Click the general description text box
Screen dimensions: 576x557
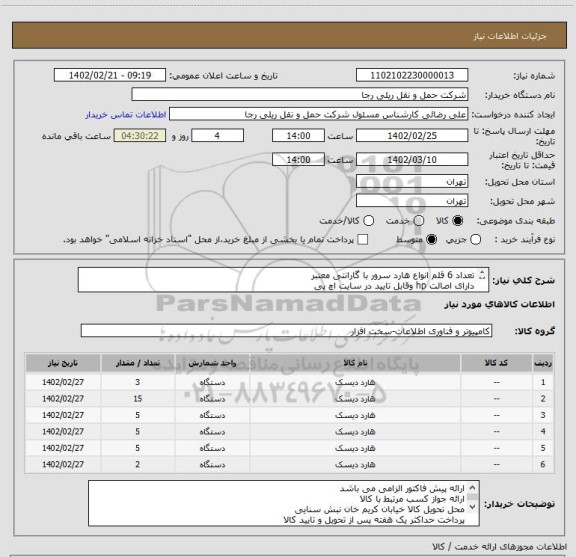point(283,280)
